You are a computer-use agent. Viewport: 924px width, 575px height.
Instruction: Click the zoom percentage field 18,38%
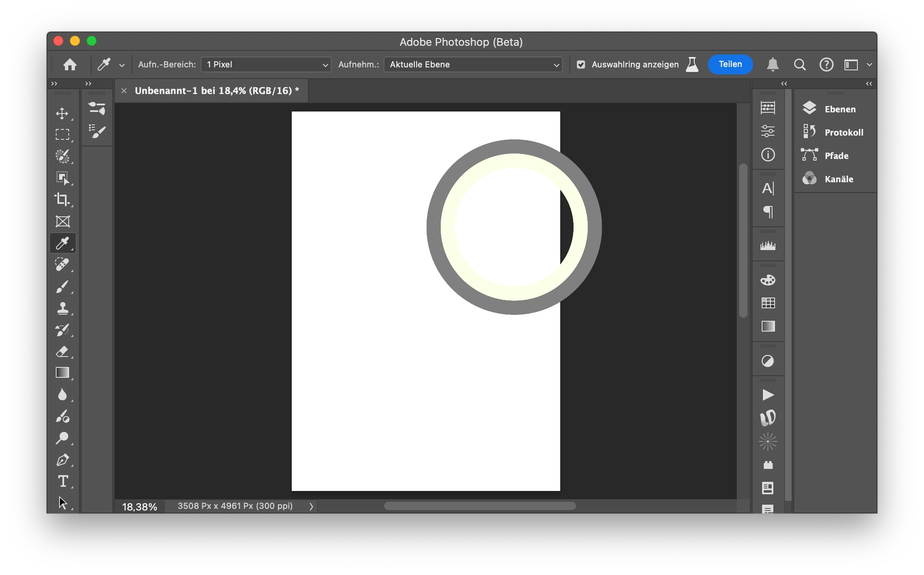[x=139, y=507]
